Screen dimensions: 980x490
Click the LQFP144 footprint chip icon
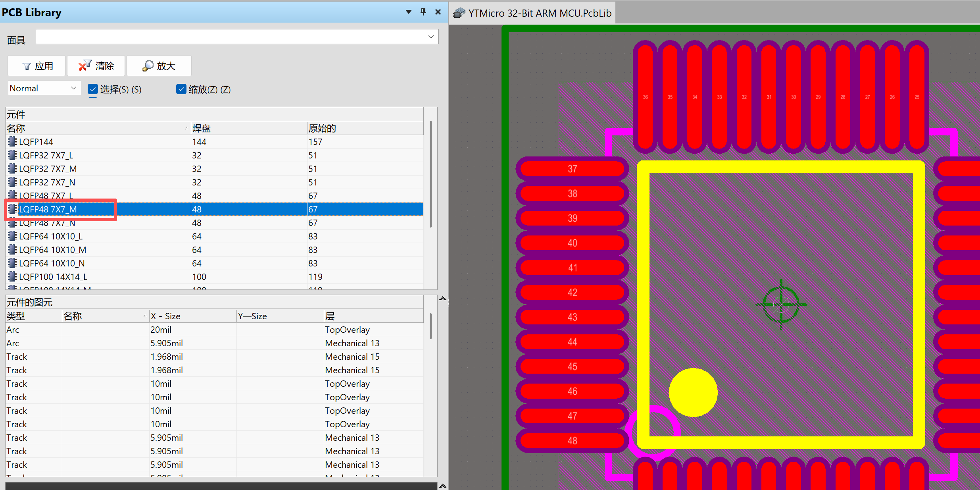point(12,141)
